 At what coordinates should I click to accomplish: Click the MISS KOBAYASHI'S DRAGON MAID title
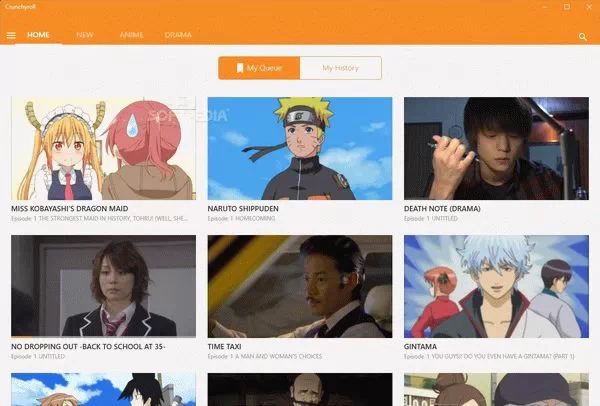(70, 209)
